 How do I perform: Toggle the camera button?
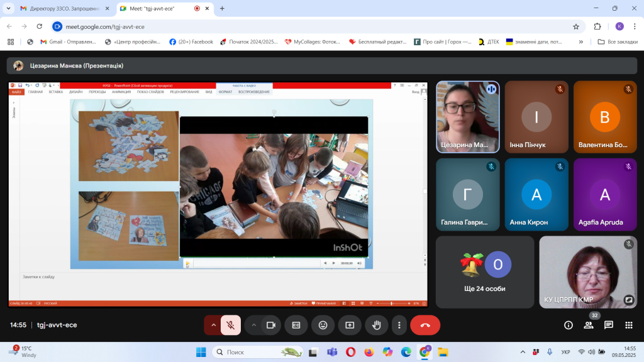271,325
